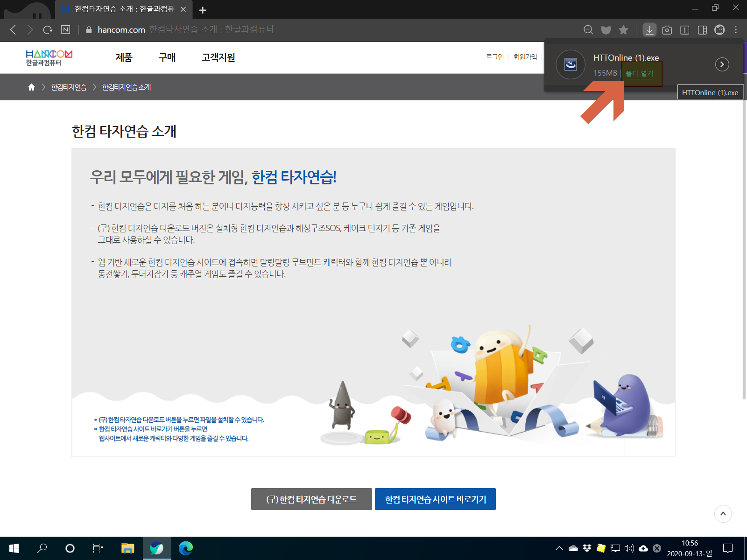This screenshot has width=747, height=560.
Task: Go forward to the next page
Action: [x=30, y=30]
